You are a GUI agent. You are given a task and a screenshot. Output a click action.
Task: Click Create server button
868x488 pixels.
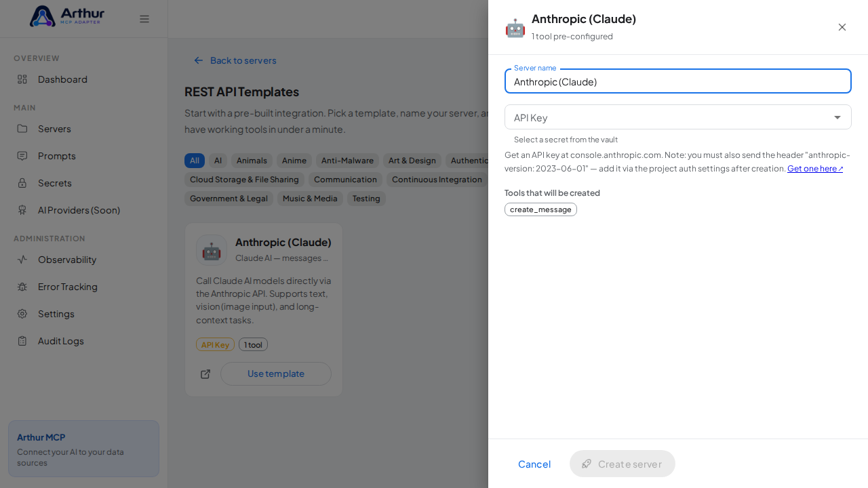pos(623,464)
